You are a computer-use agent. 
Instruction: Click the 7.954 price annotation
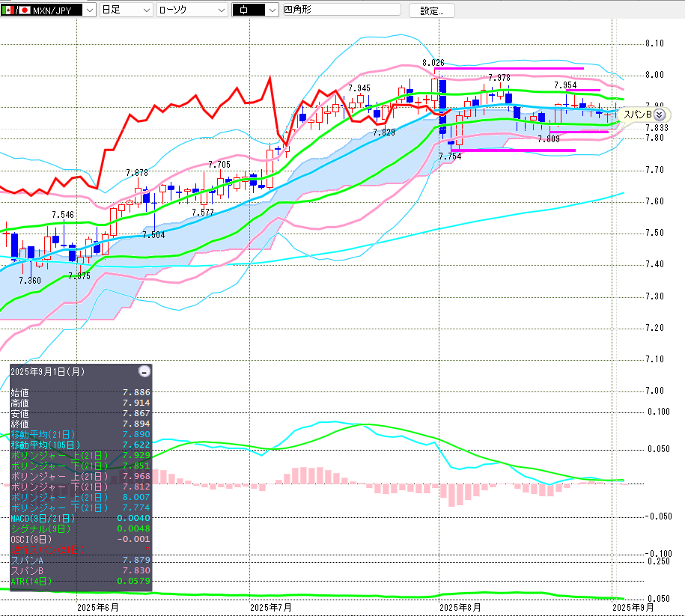coord(565,85)
